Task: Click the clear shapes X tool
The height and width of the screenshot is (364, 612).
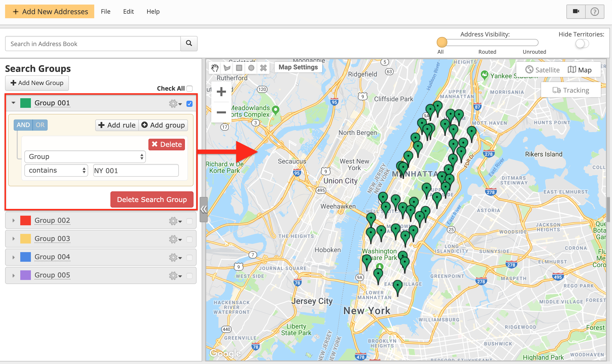Action: (x=263, y=68)
